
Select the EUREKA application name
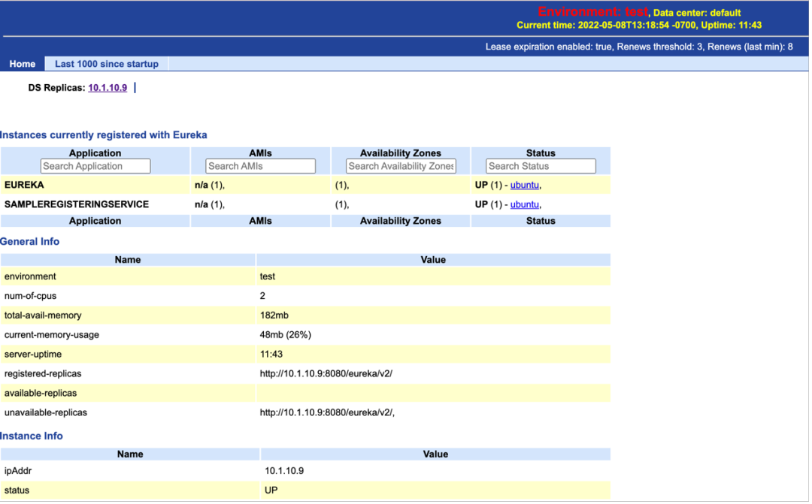point(24,186)
